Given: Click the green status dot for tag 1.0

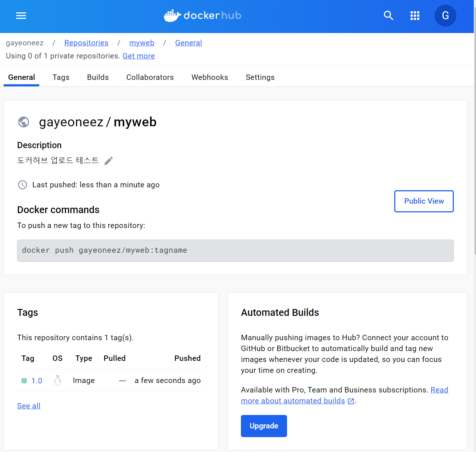Looking at the screenshot, I should click(24, 380).
